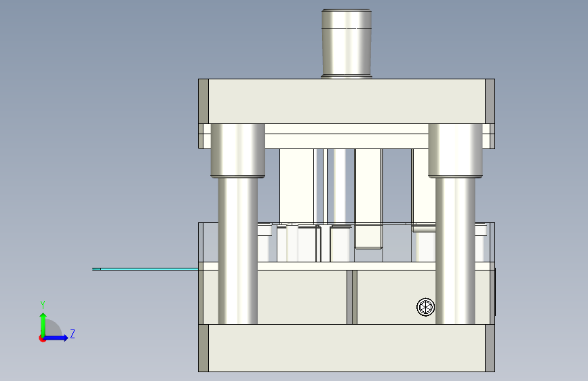Click the "Z" axis label

(x=73, y=334)
